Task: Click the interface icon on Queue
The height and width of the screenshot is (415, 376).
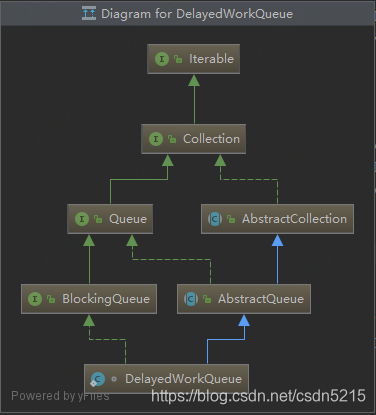Action: coord(82,219)
